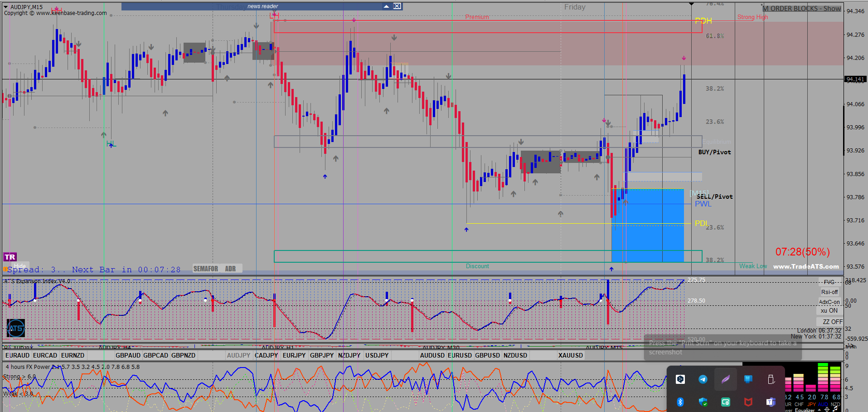Expand the Equalizer up arrow
This screenshot has width=868, height=412.
tap(820, 410)
